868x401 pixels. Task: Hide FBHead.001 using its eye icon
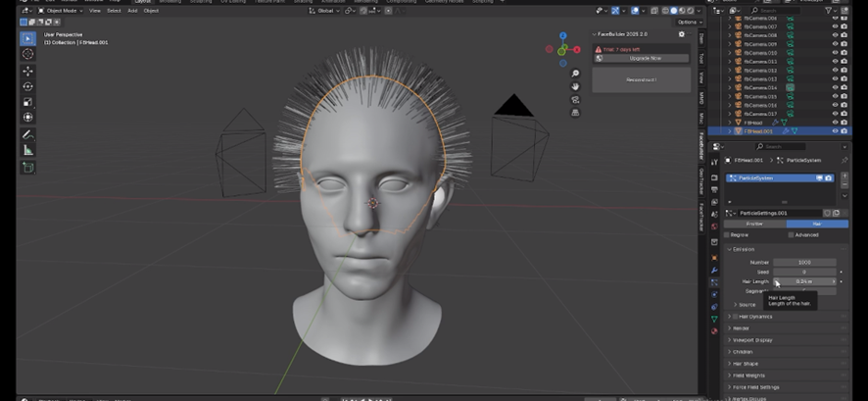(836, 130)
